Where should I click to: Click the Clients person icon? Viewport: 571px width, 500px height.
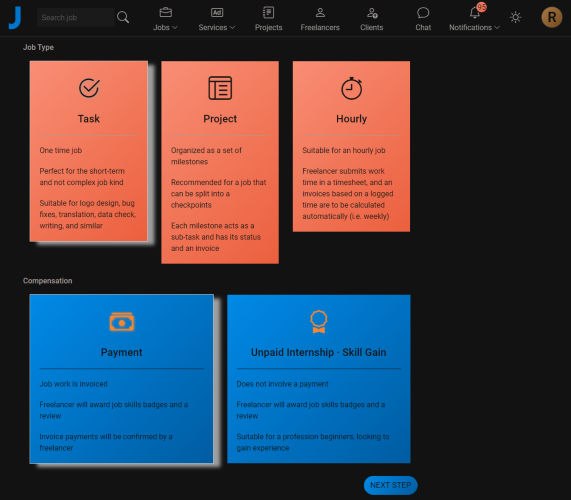click(x=372, y=13)
